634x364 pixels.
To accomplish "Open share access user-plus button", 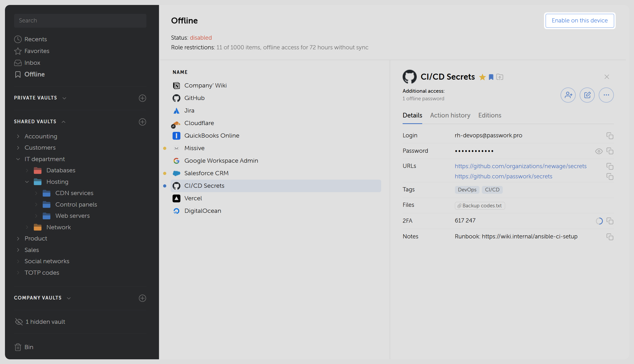I will pos(568,95).
